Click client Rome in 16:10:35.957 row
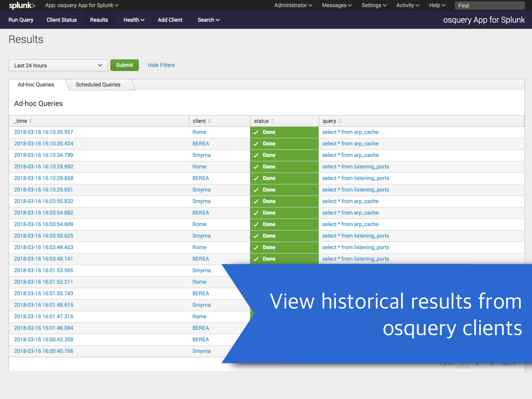Image resolution: width=532 pixels, height=399 pixels. tap(199, 132)
